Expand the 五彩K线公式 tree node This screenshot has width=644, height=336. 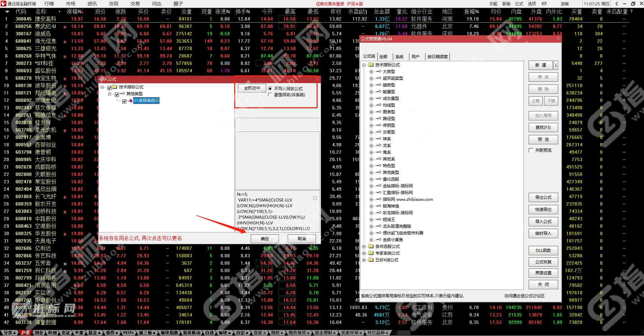(364, 260)
